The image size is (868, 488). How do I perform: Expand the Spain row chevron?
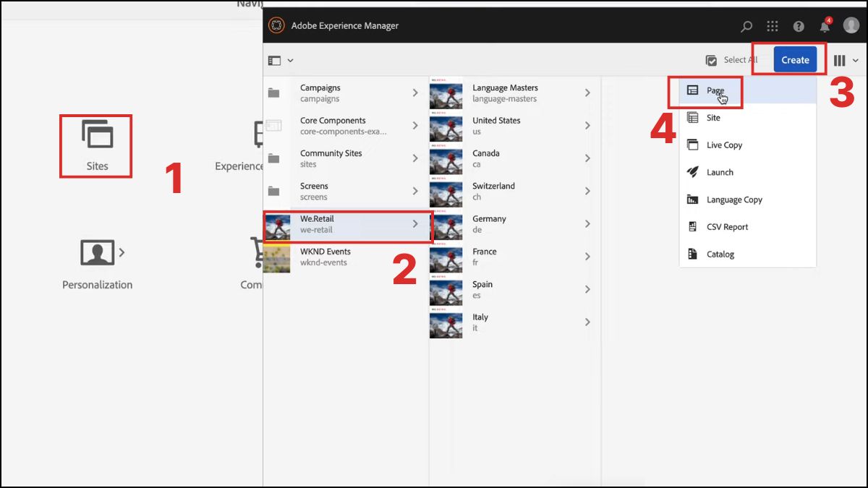587,289
